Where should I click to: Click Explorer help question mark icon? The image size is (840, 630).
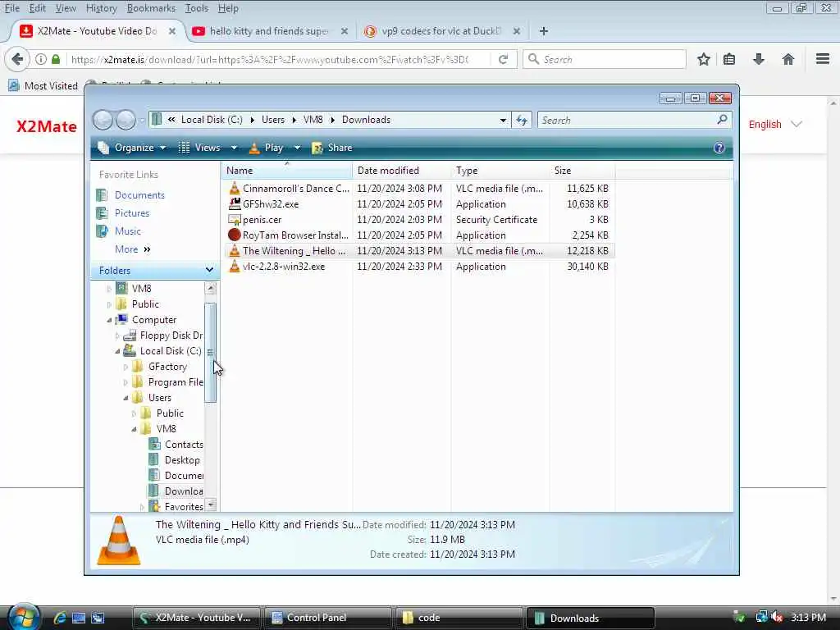(x=719, y=148)
